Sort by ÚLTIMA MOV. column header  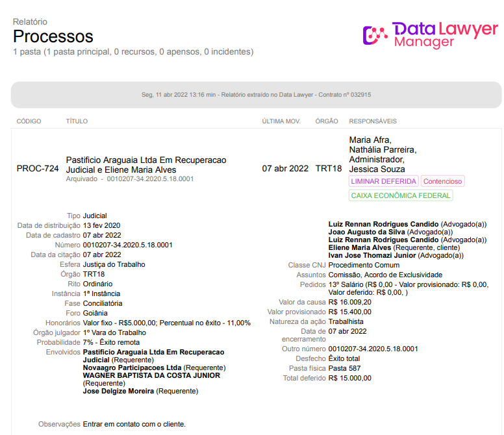pyautogui.click(x=281, y=121)
